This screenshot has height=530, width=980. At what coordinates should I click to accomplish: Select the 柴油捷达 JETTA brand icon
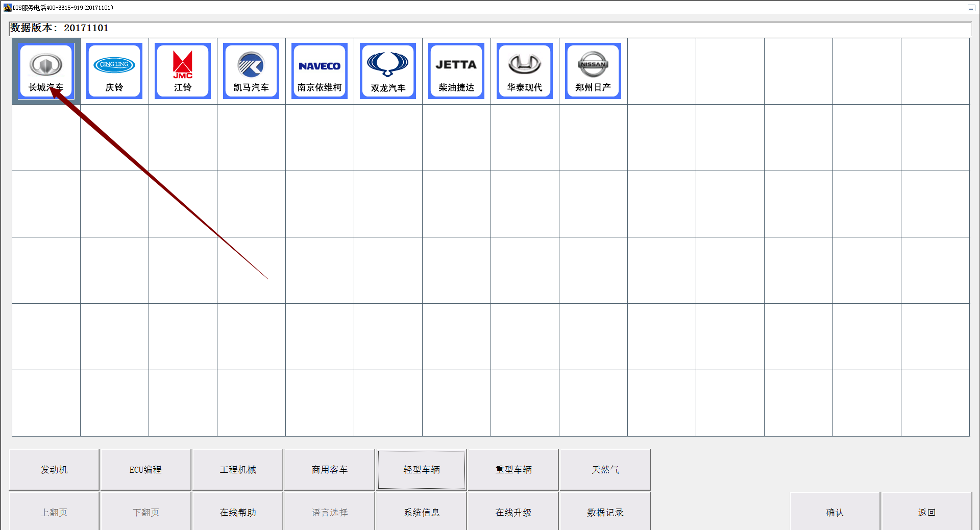coord(456,71)
